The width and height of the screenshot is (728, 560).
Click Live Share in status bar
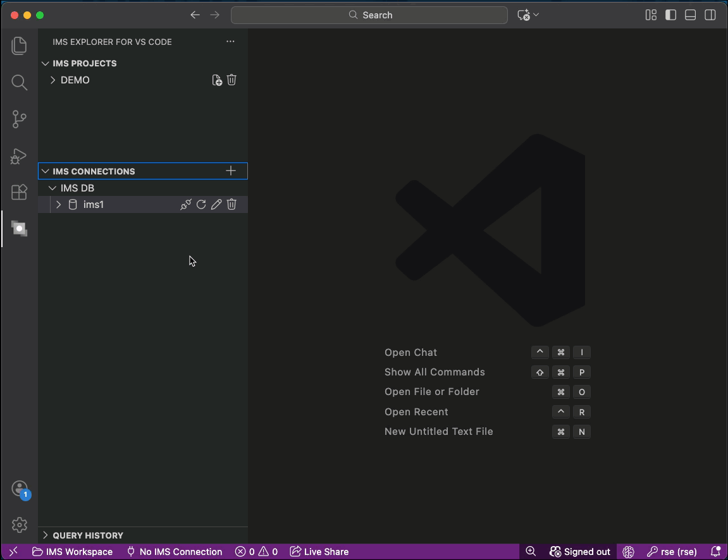tap(319, 552)
